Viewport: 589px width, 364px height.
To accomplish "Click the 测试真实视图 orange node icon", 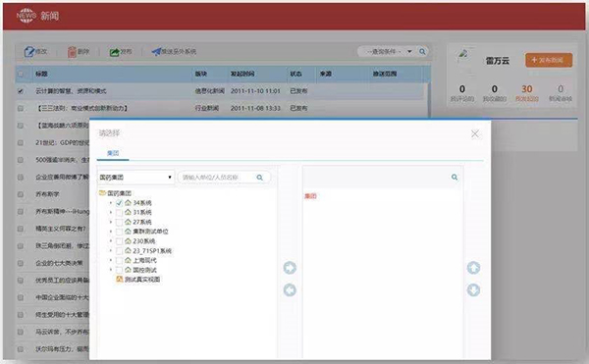I will click(120, 280).
